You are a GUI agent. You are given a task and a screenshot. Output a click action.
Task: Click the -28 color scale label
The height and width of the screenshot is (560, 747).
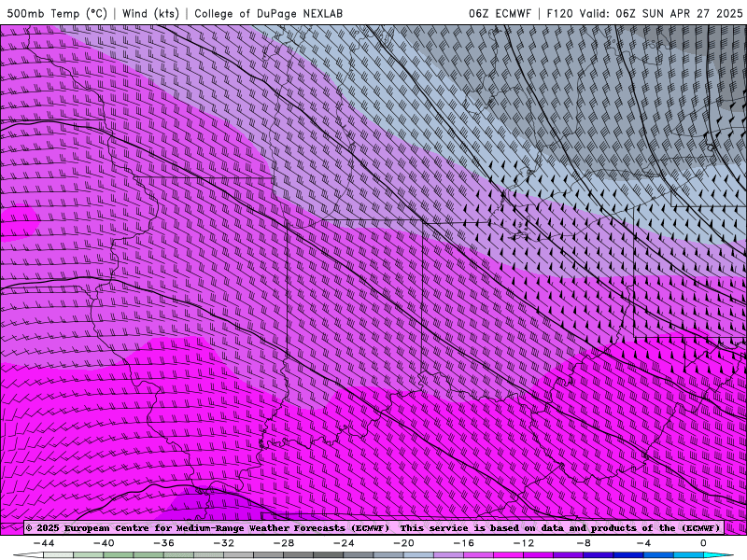coord(284,543)
